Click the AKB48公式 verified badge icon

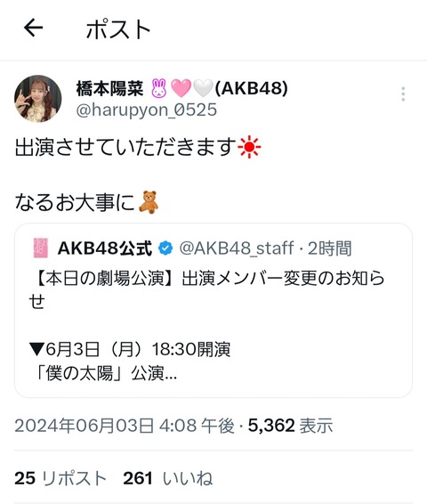tap(165, 248)
